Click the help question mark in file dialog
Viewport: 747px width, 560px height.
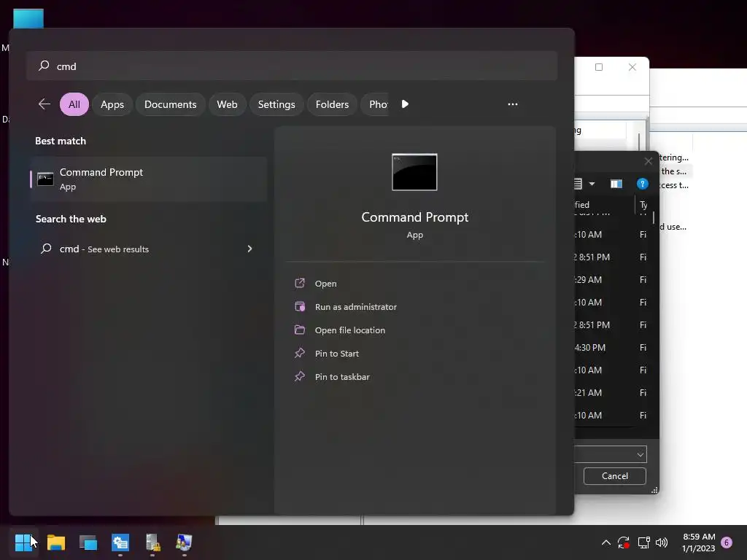tap(642, 184)
